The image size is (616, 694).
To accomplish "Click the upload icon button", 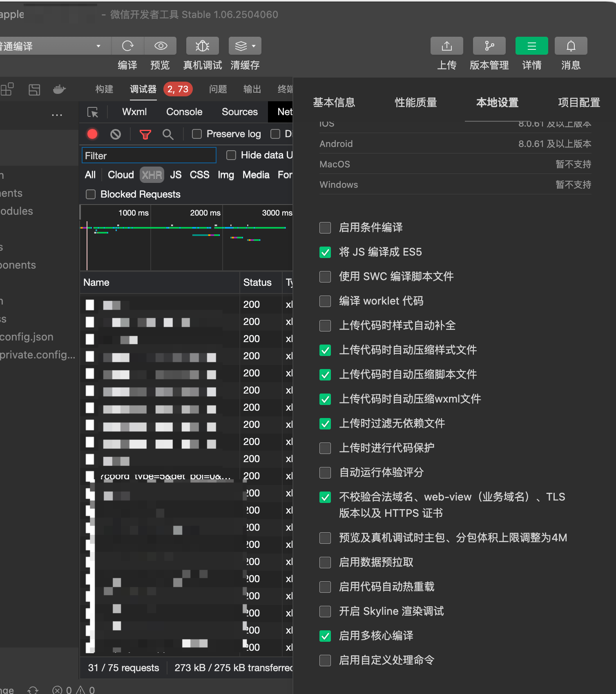I will point(447,46).
